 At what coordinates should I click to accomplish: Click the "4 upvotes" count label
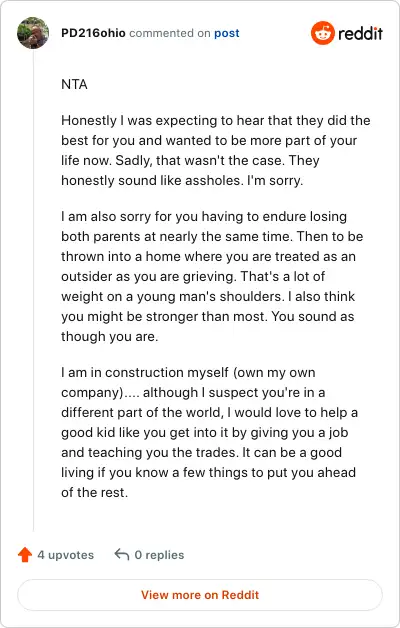click(x=66, y=555)
